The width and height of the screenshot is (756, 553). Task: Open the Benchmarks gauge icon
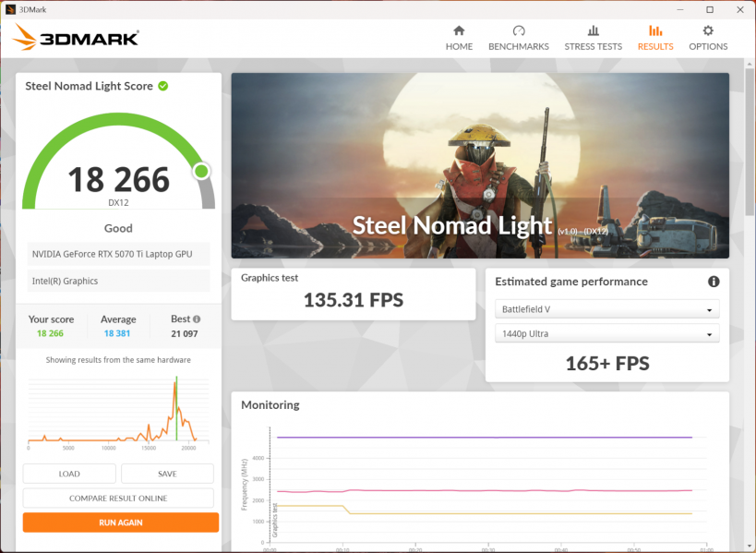(518, 30)
